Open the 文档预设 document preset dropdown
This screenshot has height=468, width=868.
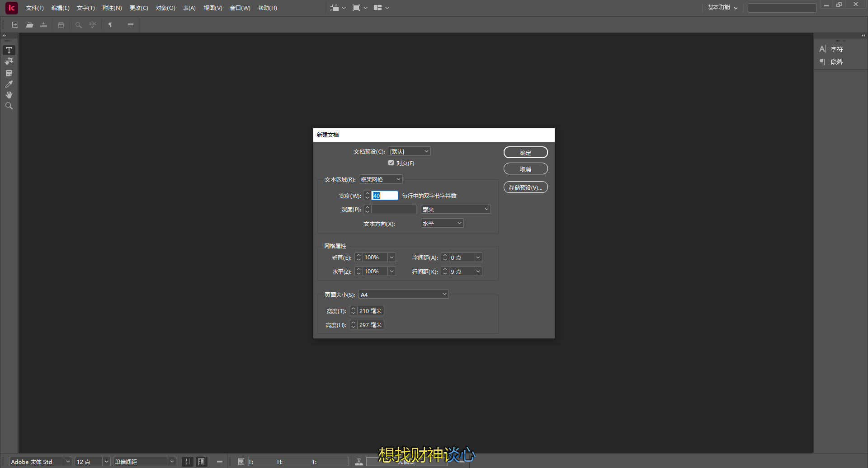pos(409,151)
